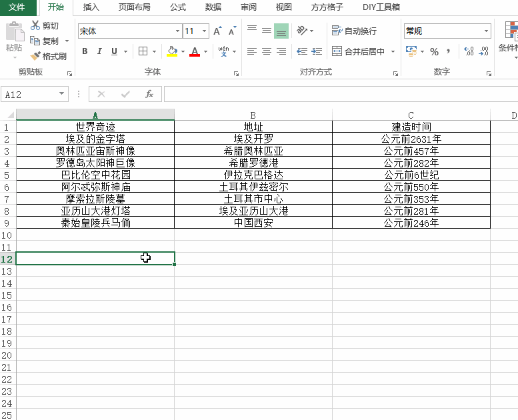The image size is (518, 420).
Task: Center cell text horizontally
Action: 267,51
